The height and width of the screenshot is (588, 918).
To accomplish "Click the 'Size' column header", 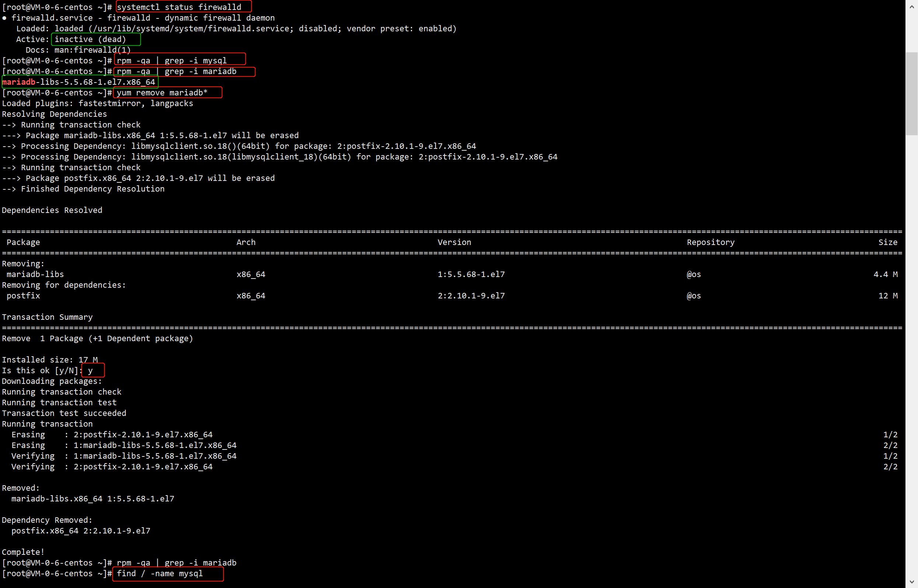I will pos(887,242).
